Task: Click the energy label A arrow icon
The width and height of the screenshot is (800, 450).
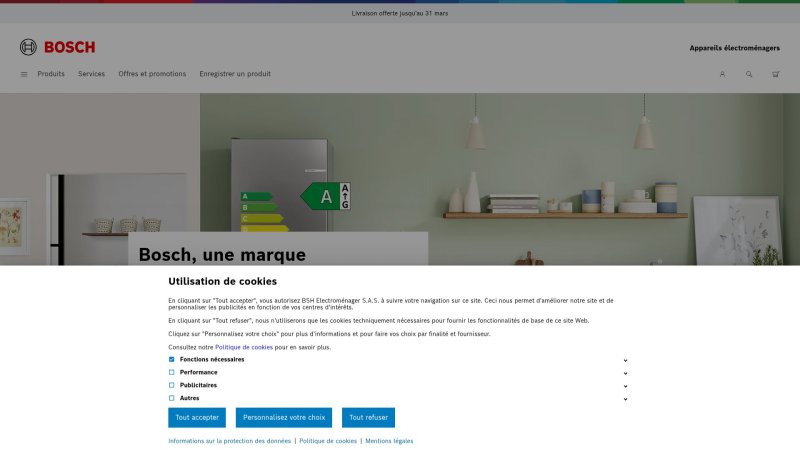Action: point(325,196)
